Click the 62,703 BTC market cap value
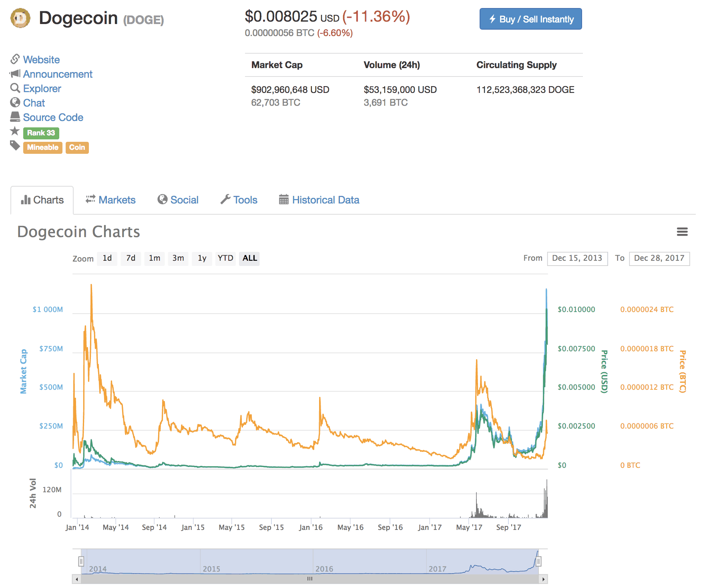Image resolution: width=707 pixels, height=588 pixels. coord(275,103)
